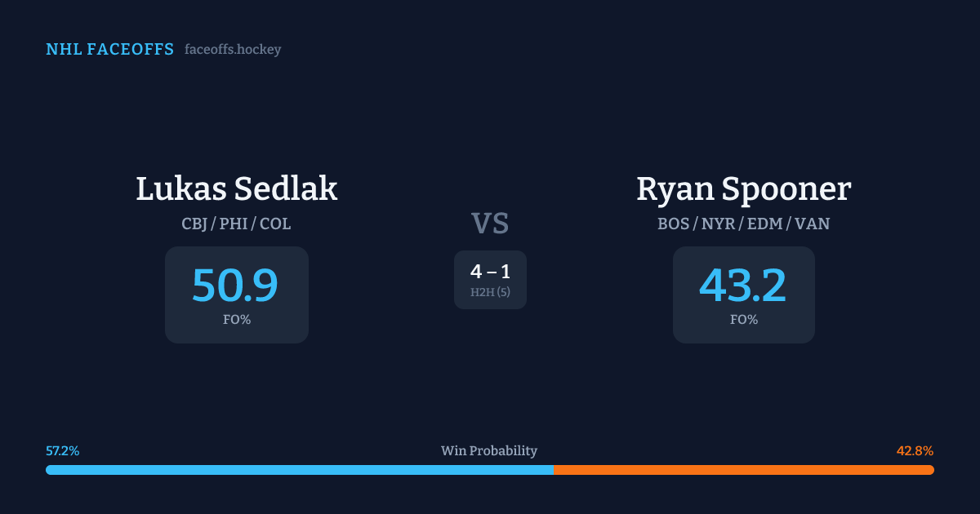Open the faceoffs.hockey site link
This screenshot has height=514, width=980.
[233, 50]
